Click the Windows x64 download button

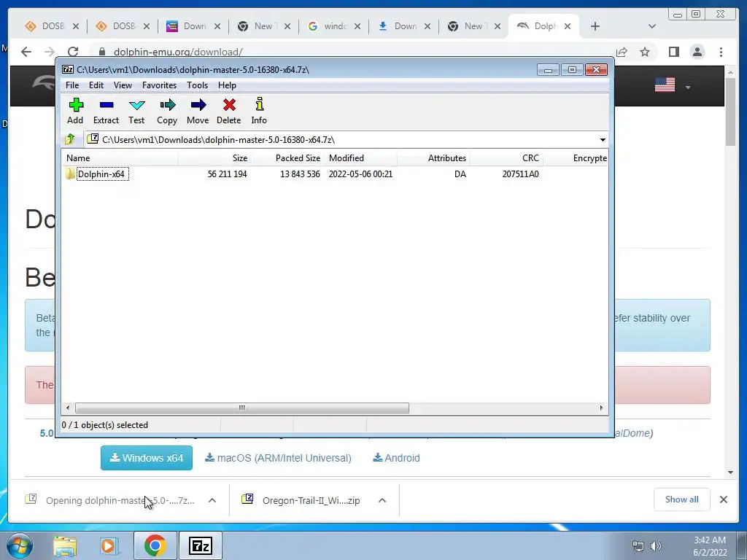click(x=146, y=458)
